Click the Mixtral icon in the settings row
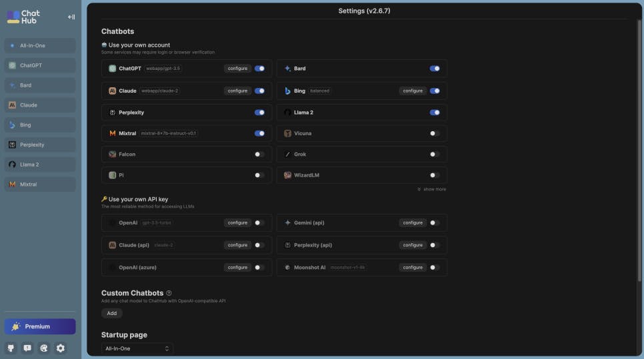 [112, 133]
